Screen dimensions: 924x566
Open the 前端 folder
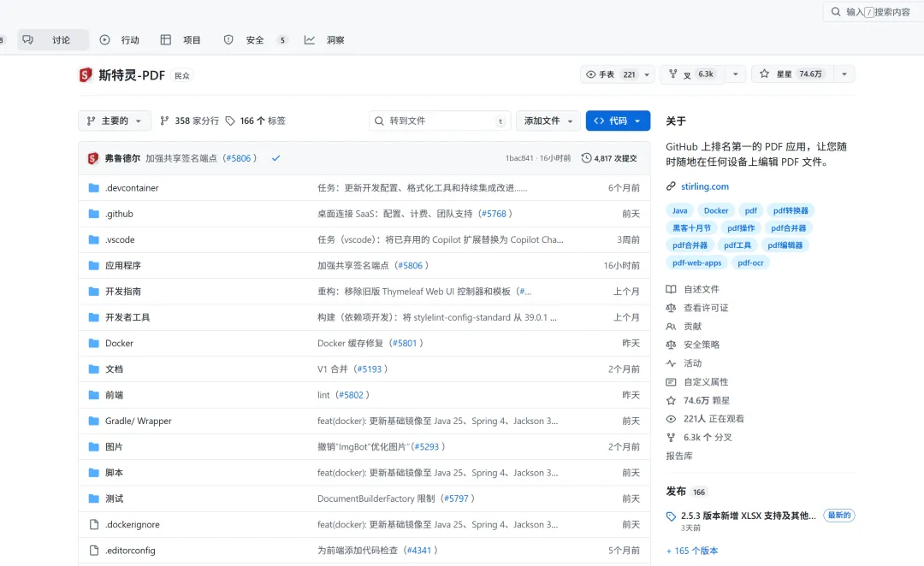point(115,395)
